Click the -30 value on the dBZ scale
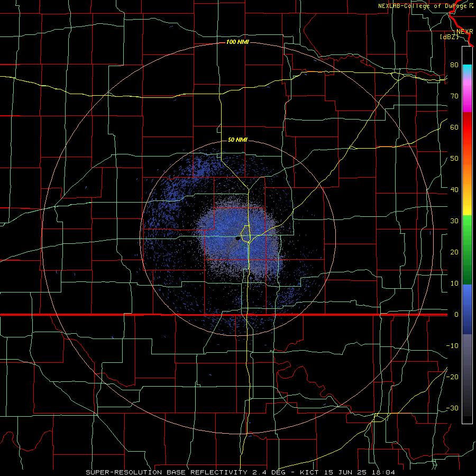 tap(452, 408)
